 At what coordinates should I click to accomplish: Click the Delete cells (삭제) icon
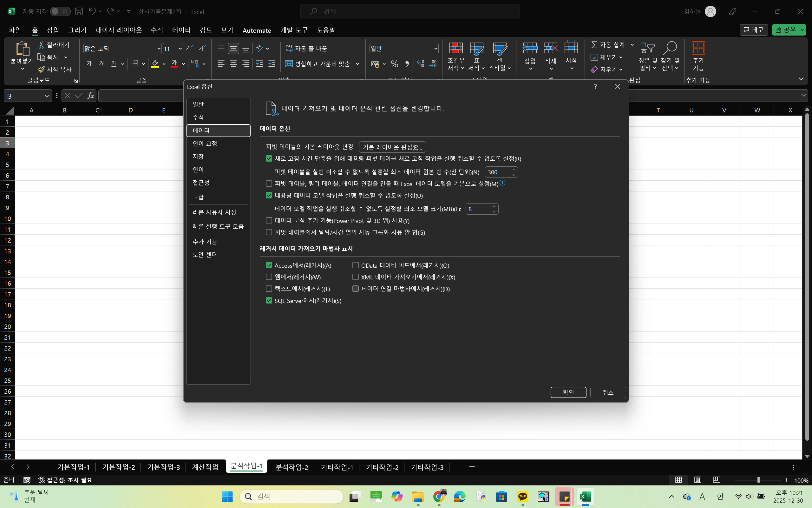551,48
